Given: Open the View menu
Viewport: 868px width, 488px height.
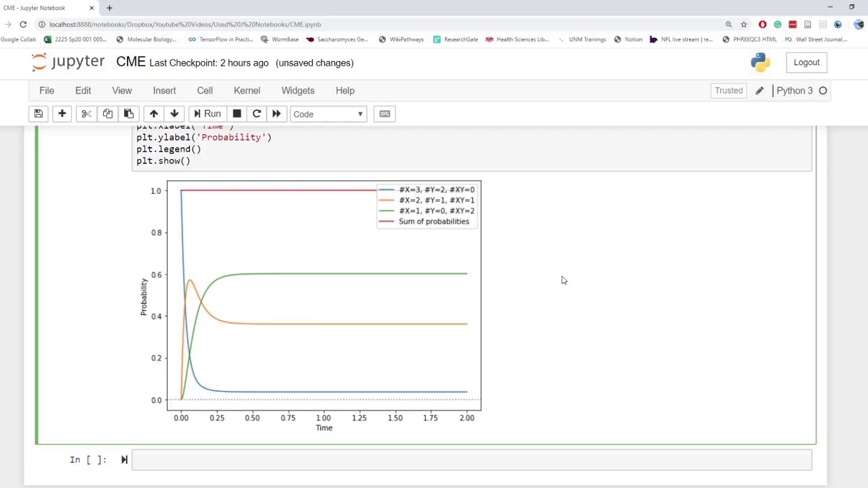Looking at the screenshot, I should click(122, 91).
